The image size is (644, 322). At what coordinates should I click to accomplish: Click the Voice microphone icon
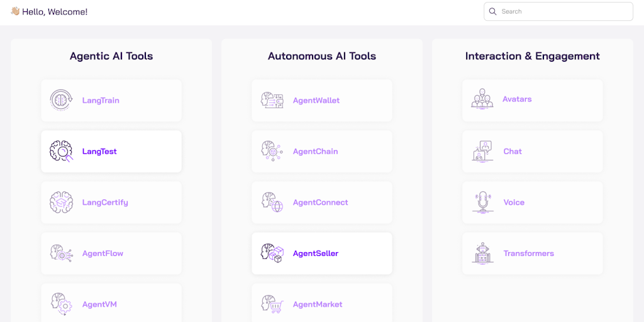(x=482, y=203)
